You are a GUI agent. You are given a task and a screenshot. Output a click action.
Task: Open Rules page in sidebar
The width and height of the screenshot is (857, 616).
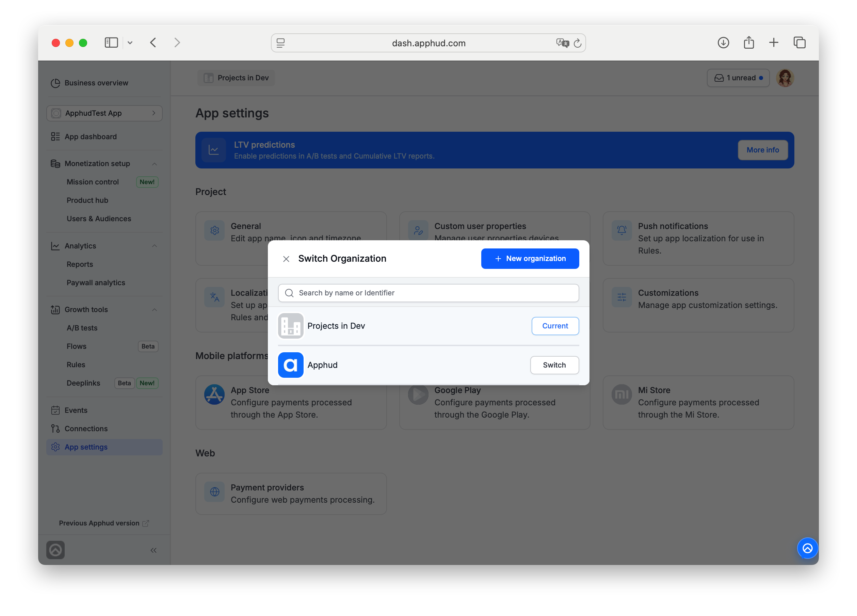pyautogui.click(x=76, y=365)
